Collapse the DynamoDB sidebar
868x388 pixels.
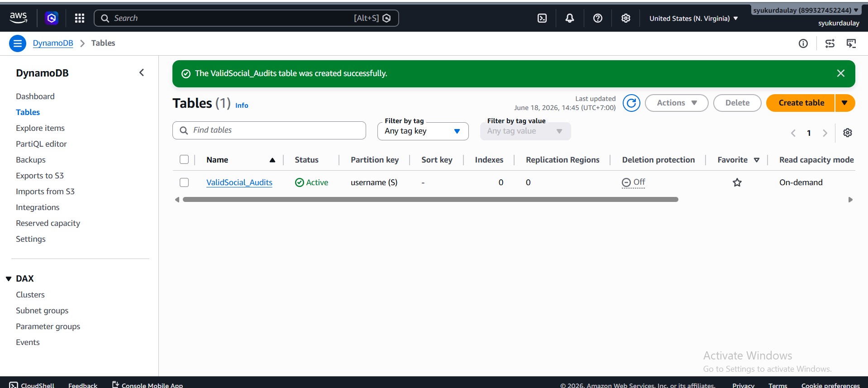142,72
